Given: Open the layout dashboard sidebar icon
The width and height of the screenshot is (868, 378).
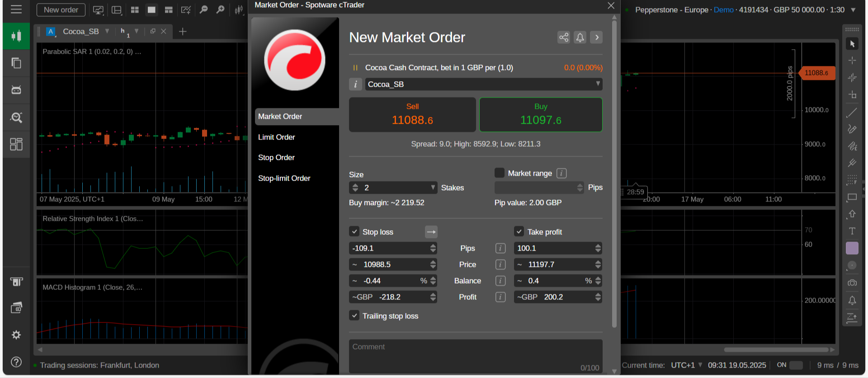Looking at the screenshot, I should [x=16, y=144].
